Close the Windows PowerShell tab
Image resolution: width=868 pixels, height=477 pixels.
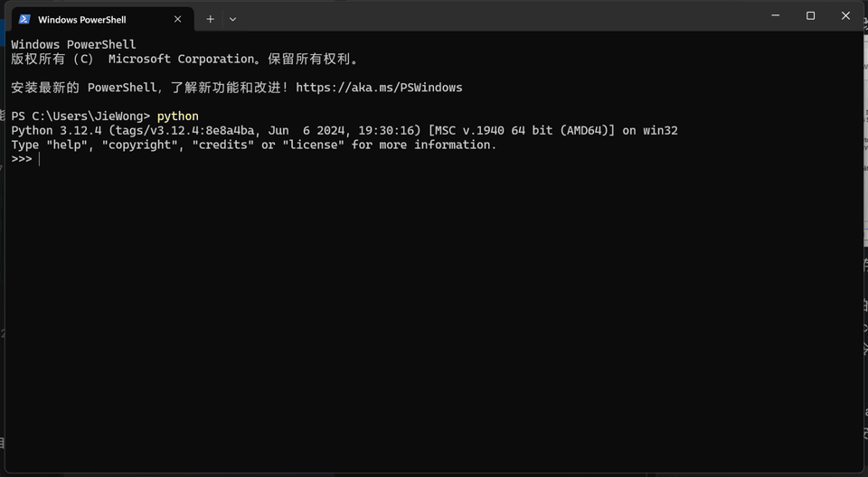click(178, 19)
